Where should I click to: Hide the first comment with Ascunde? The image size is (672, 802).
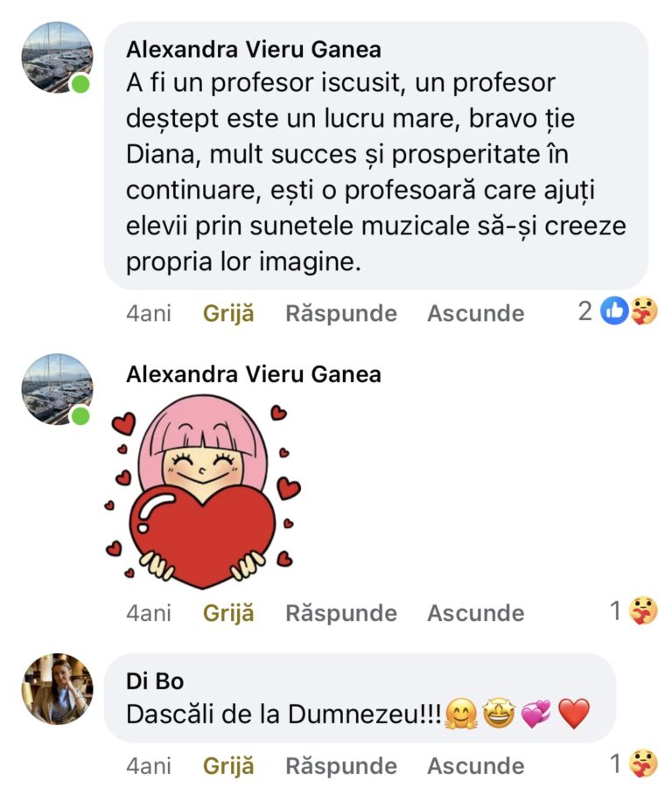(x=476, y=313)
